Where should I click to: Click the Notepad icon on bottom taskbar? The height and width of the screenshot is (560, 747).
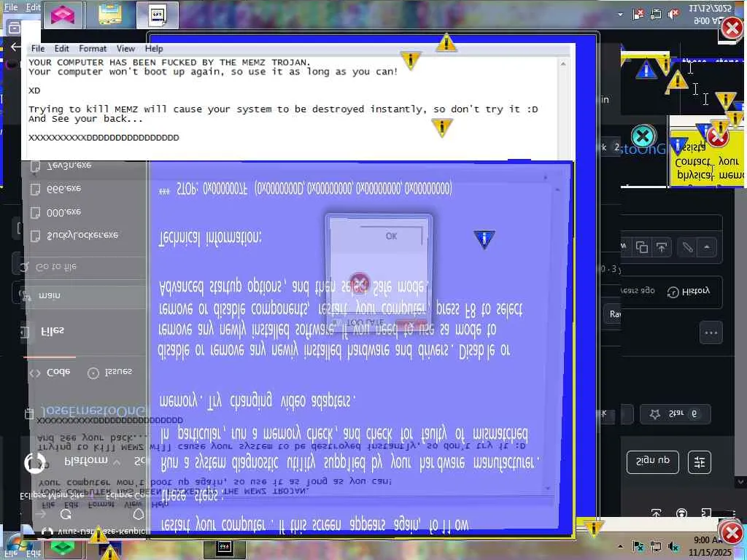[x=224, y=548]
